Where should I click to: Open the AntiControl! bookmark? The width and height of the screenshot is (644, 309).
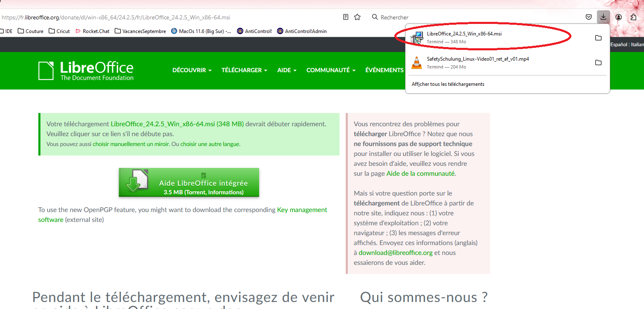click(255, 31)
